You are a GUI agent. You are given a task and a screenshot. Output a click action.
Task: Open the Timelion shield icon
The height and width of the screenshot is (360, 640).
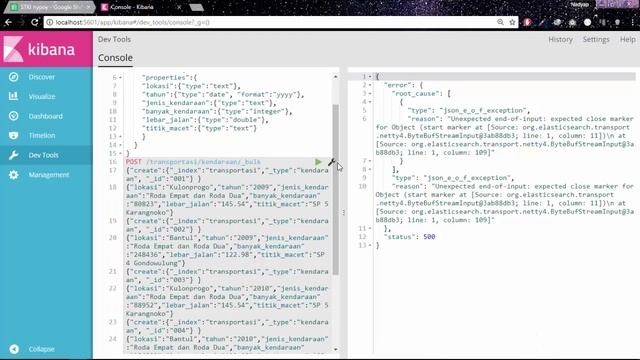(x=13, y=136)
